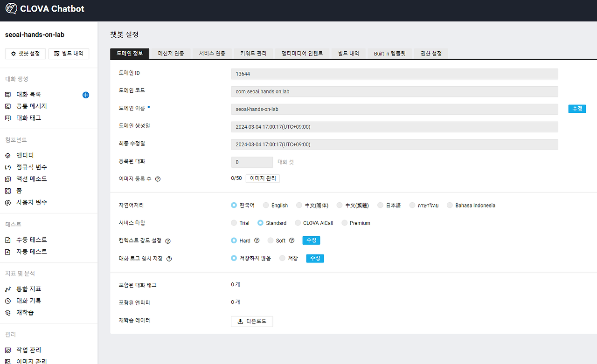
Task: Download the 재학습 데이터 file
Action: pyautogui.click(x=252, y=322)
